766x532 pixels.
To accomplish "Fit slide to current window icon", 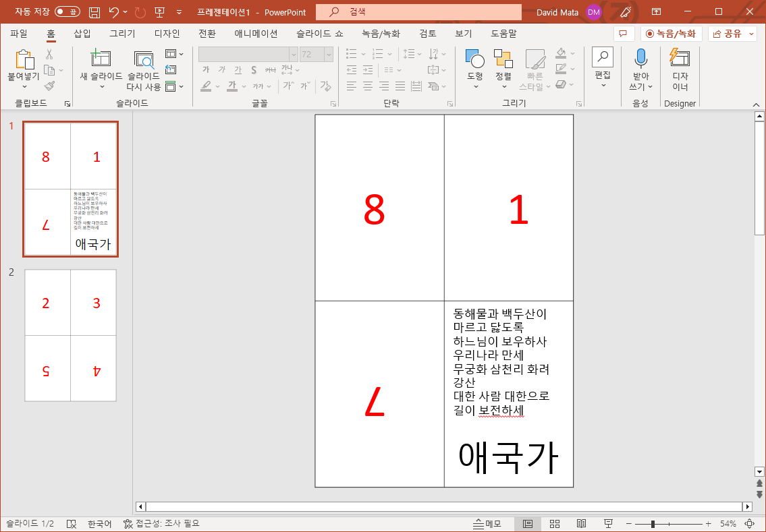I will [749, 524].
